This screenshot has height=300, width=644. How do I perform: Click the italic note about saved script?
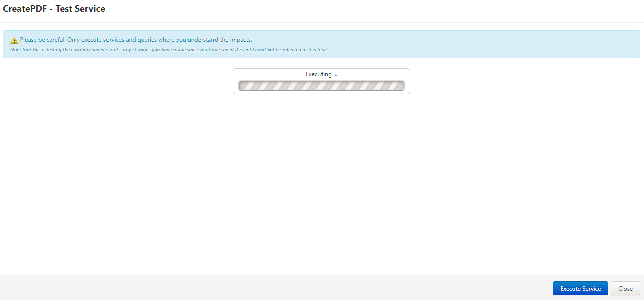[x=168, y=50]
